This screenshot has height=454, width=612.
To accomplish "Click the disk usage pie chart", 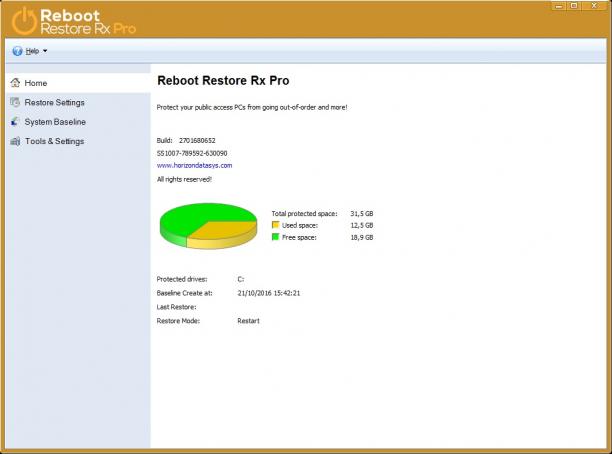I will [208, 226].
